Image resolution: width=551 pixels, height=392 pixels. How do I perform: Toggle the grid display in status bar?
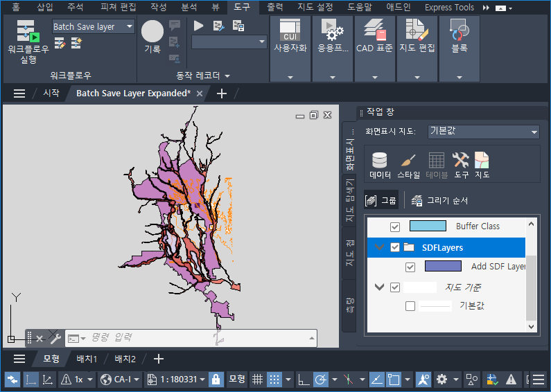(x=258, y=380)
